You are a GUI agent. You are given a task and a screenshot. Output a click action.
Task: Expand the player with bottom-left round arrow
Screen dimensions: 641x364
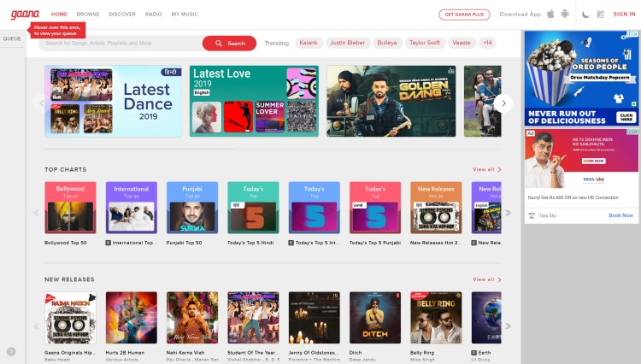pos(11,351)
